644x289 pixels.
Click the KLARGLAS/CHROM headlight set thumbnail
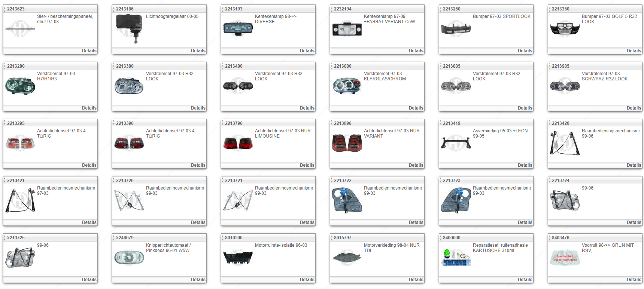pyautogui.click(x=347, y=86)
